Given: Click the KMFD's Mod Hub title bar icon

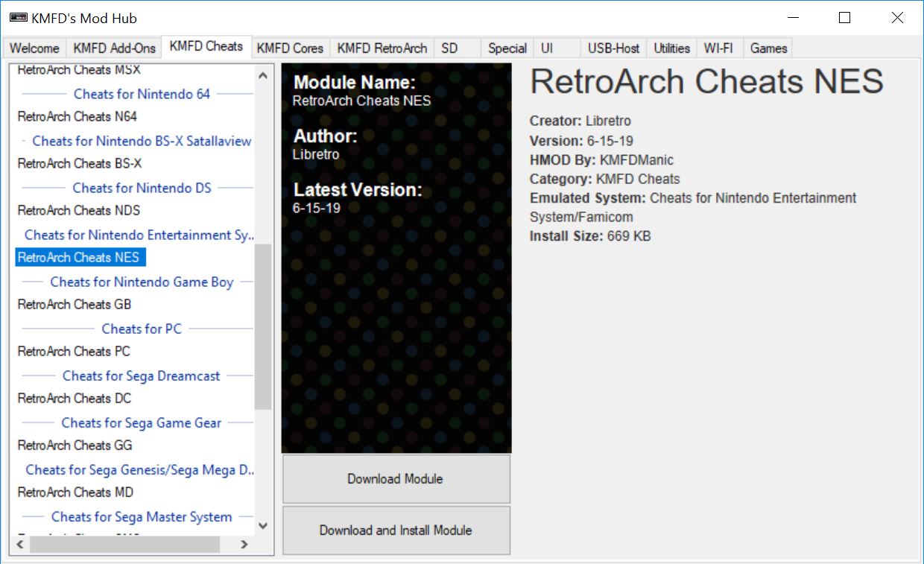Looking at the screenshot, I should (x=18, y=18).
